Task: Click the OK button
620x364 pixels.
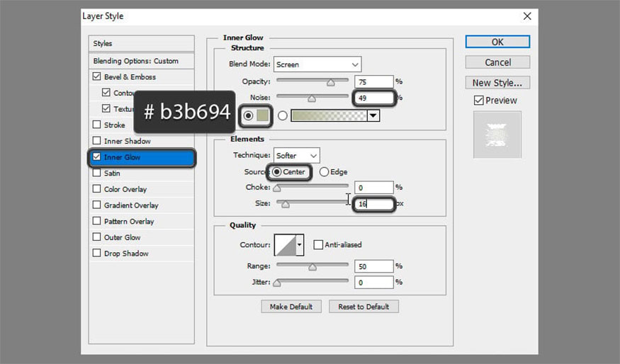Action: point(497,42)
